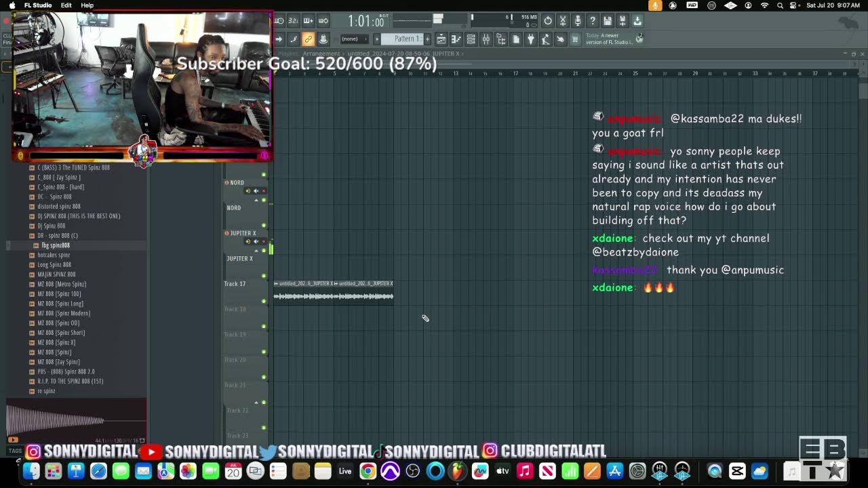Click the touch controller hand icon
Viewport: 868px width, 488px height.
[560, 39]
